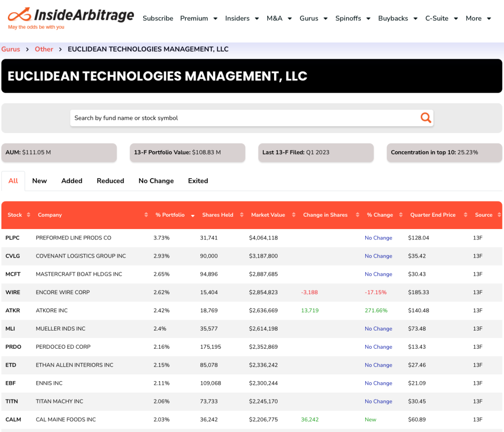504x432 pixels.
Task: Click the orange search magnifier icon
Action: tap(426, 118)
